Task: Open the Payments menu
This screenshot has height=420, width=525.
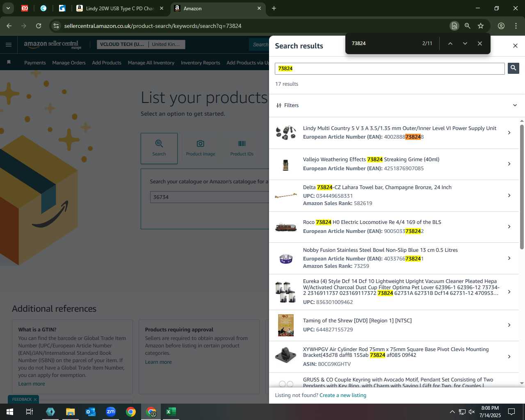Action: (x=35, y=63)
